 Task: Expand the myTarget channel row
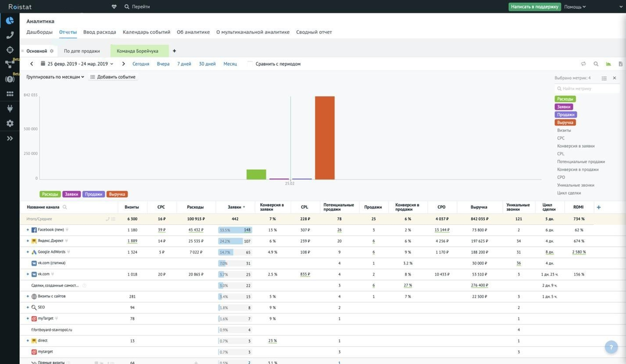pos(28,318)
